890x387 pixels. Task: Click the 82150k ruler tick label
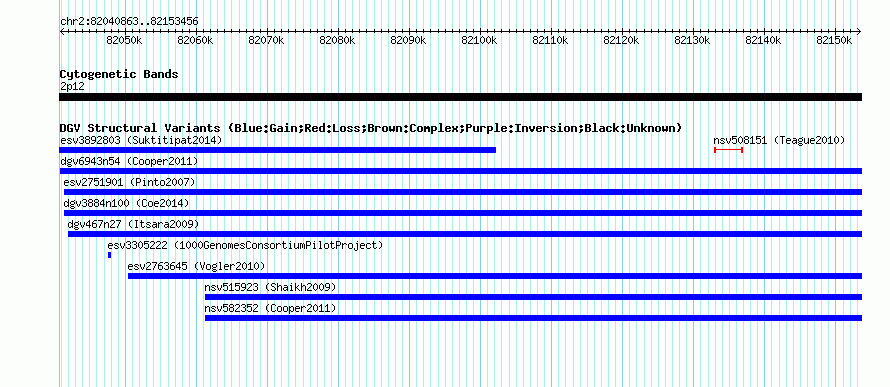(834, 40)
